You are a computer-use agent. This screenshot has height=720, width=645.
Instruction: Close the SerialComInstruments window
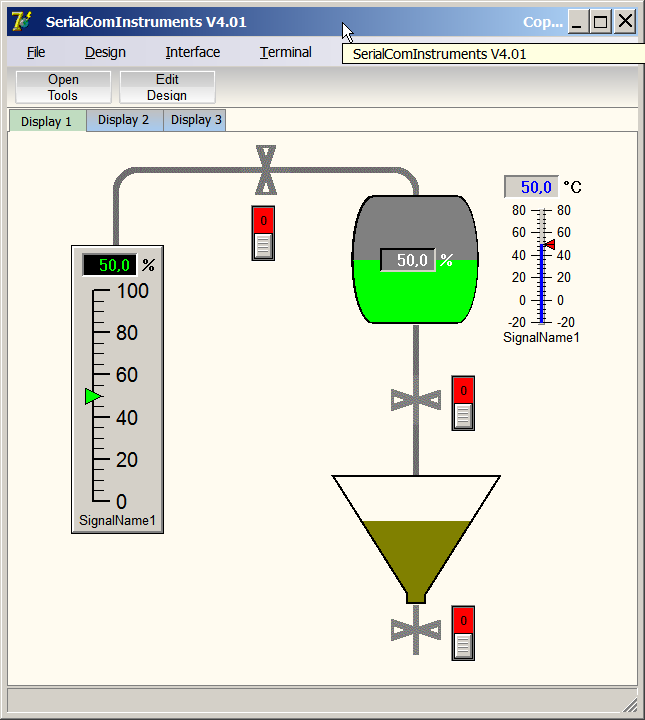point(625,21)
